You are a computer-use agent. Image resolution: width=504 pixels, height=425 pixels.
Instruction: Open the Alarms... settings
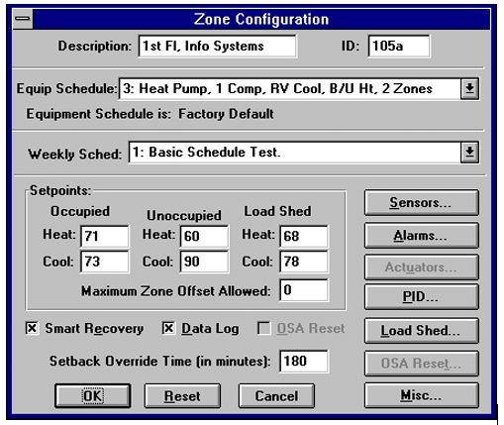[422, 236]
